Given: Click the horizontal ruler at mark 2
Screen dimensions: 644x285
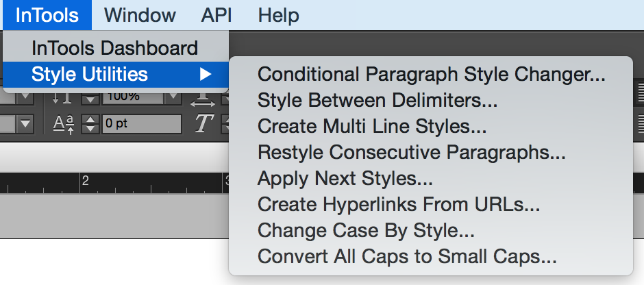Looking at the screenshot, I should tap(82, 183).
